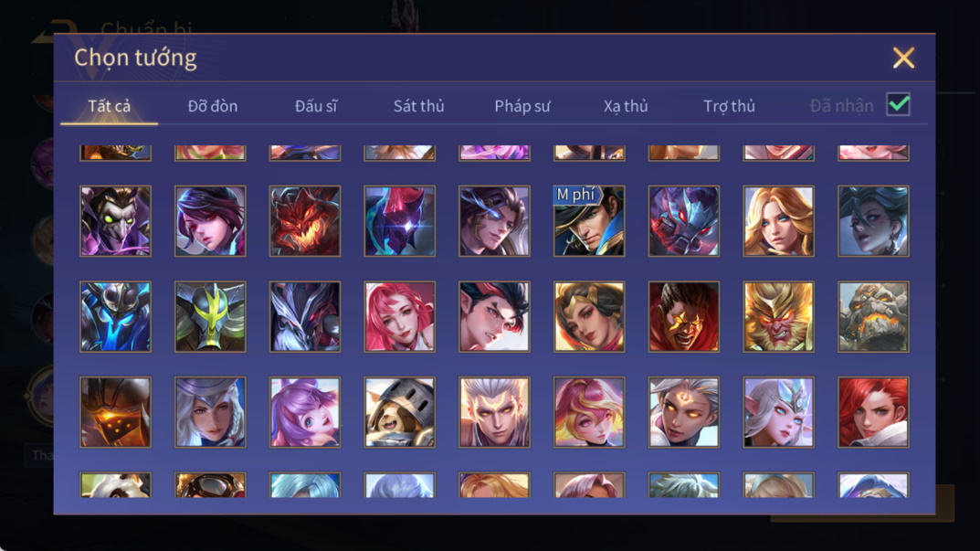Select the silver-haired elf with blue crown

778,412
